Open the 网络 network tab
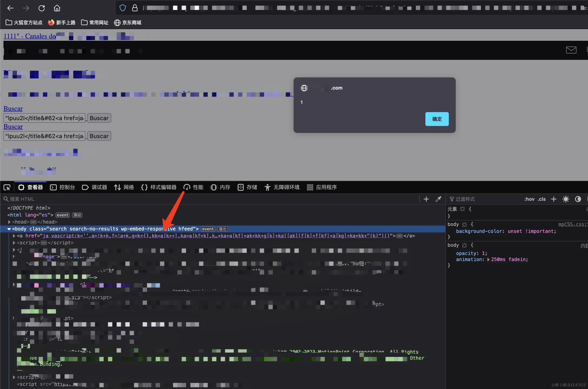Screen dimensions: 588x389 (124, 187)
